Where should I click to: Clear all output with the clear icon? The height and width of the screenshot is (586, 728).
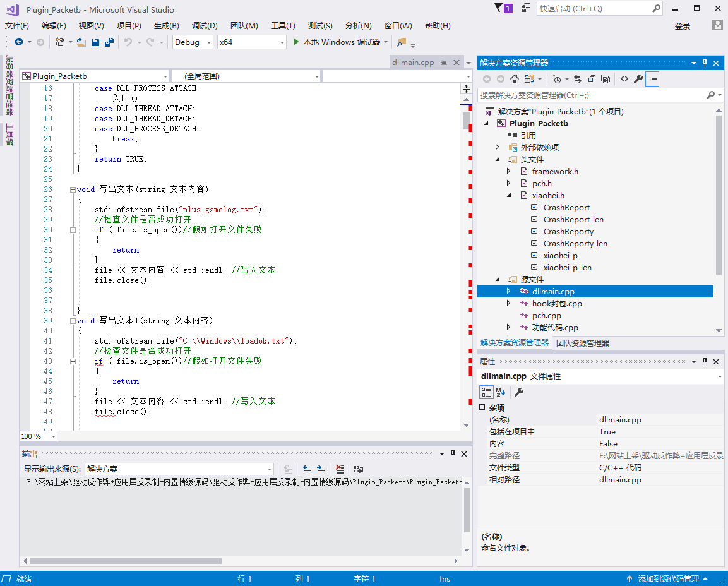[340, 469]
